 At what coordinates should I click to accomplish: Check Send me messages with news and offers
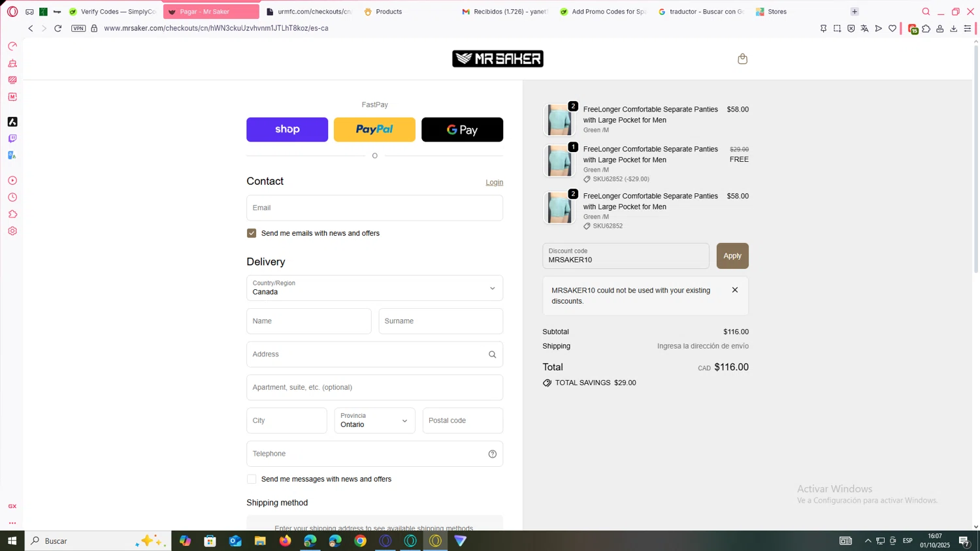tap(252, 479)
